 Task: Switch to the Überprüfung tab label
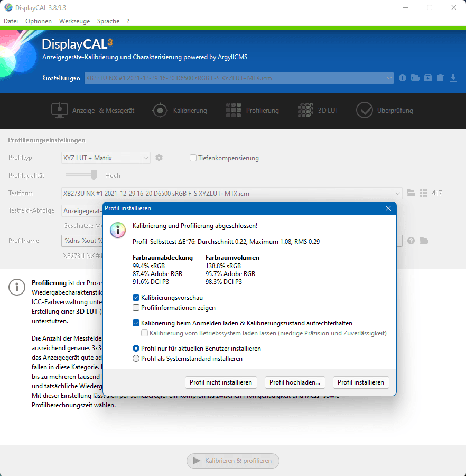click(395, 111)
